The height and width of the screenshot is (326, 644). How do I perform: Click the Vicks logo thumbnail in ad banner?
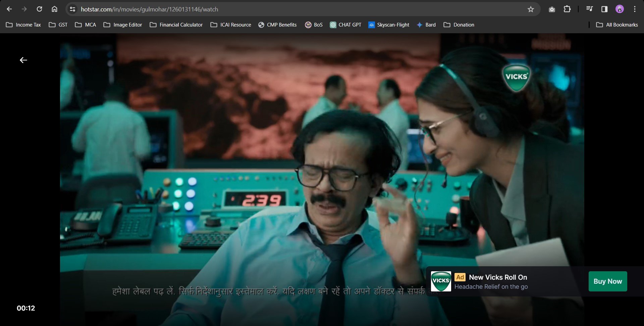[x=441, y=281]
